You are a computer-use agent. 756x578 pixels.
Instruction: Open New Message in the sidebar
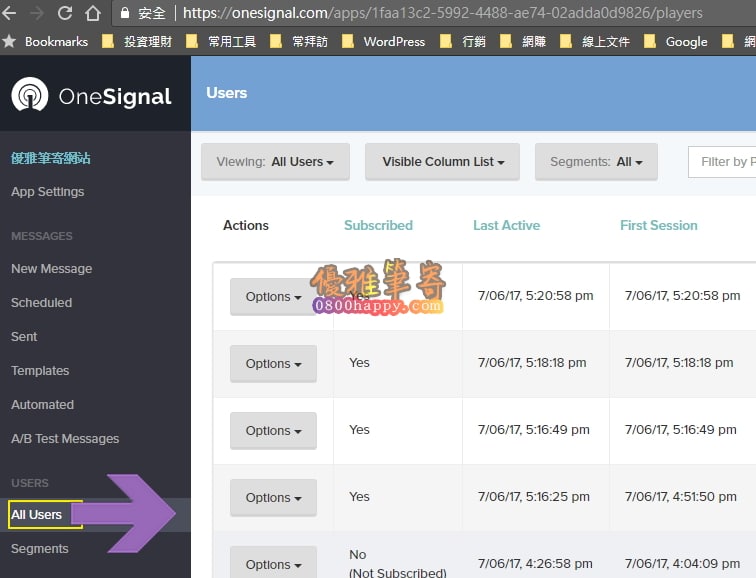pyautogui.click(x=52, y=269)
